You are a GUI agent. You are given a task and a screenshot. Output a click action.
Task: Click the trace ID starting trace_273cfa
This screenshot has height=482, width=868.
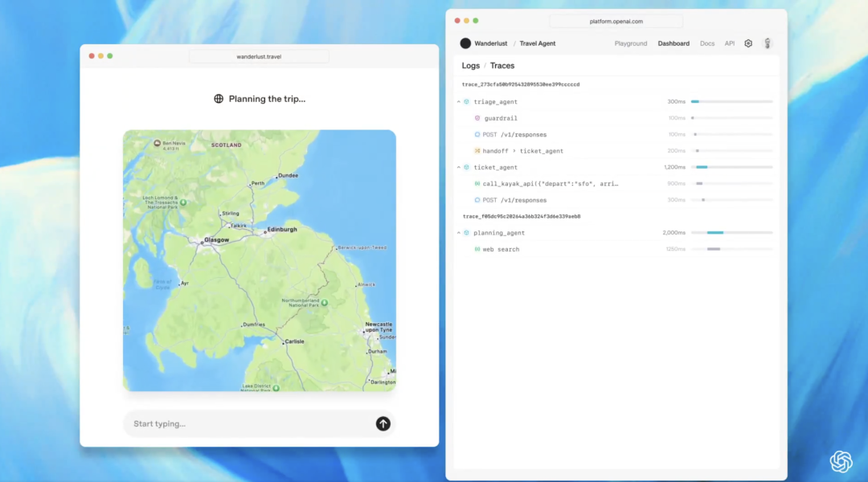pos(521,84)
